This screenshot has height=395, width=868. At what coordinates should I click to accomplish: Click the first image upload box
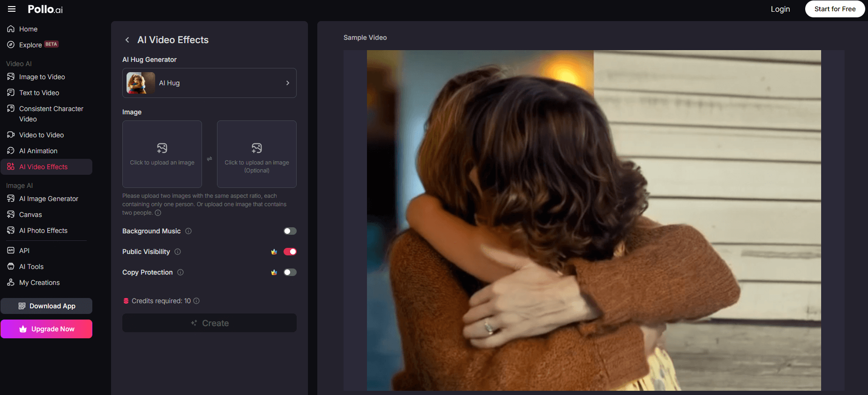pyautogui.click(x=162, y=154)
